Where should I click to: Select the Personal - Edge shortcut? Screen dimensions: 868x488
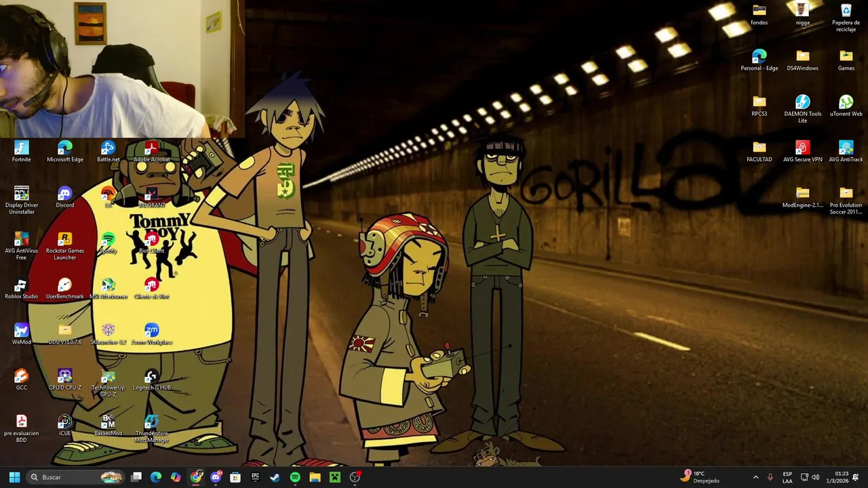[x=759, y=60]
